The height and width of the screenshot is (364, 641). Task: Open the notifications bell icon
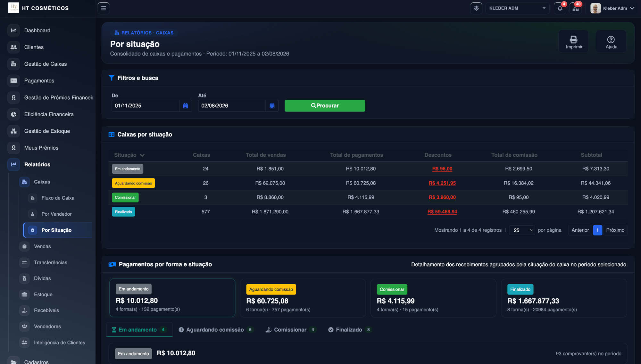pos(560,8)
